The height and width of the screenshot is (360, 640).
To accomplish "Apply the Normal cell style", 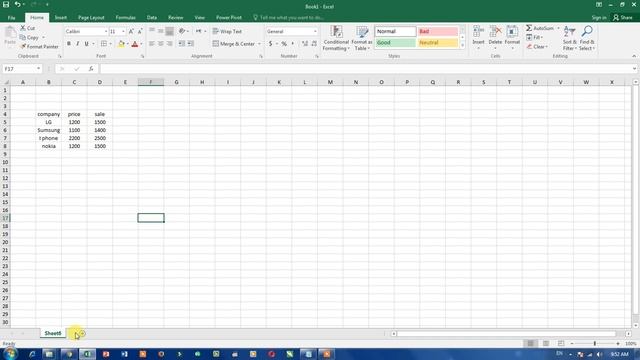I will [x=395, y=31].
